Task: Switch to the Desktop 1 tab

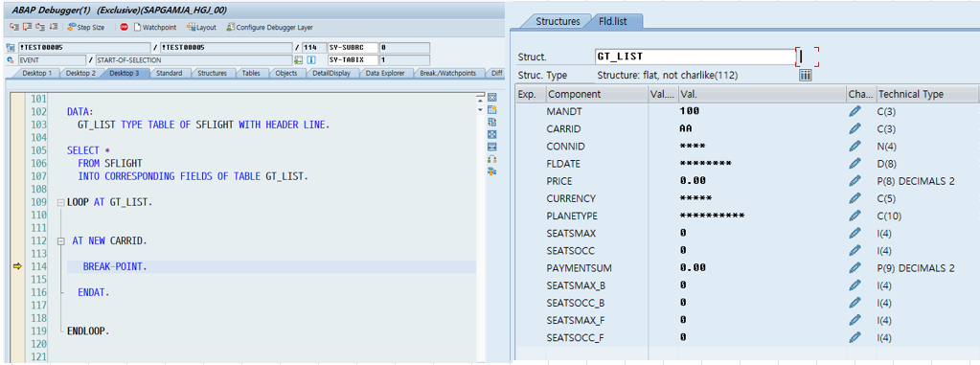Action: click(x=35, y=73)
